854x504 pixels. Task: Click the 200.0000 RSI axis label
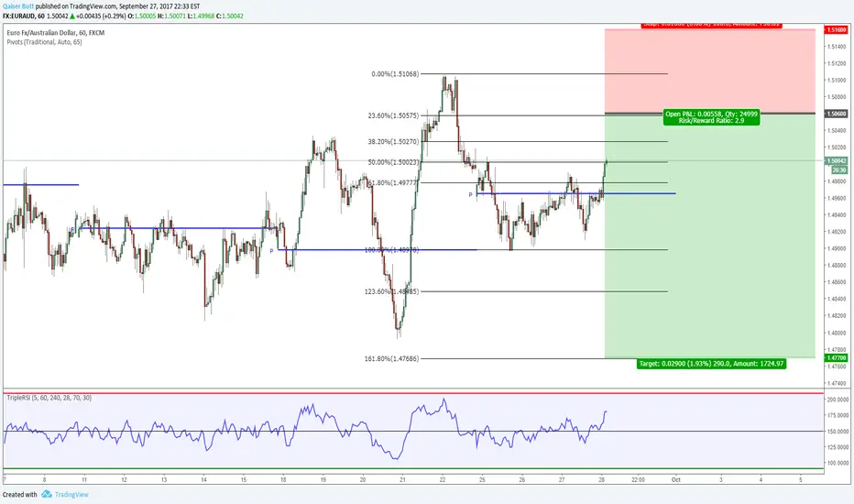(x=838, y=400)
